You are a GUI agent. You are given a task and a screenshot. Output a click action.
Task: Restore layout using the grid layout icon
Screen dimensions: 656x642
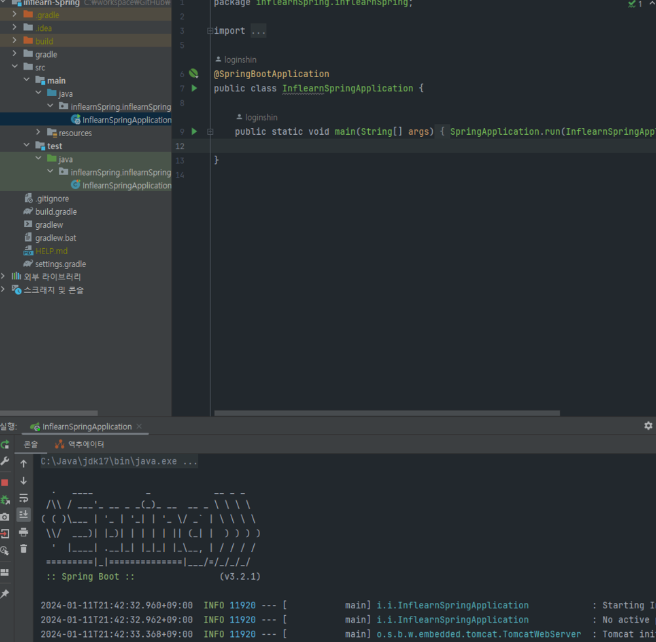tap(5, 572)
